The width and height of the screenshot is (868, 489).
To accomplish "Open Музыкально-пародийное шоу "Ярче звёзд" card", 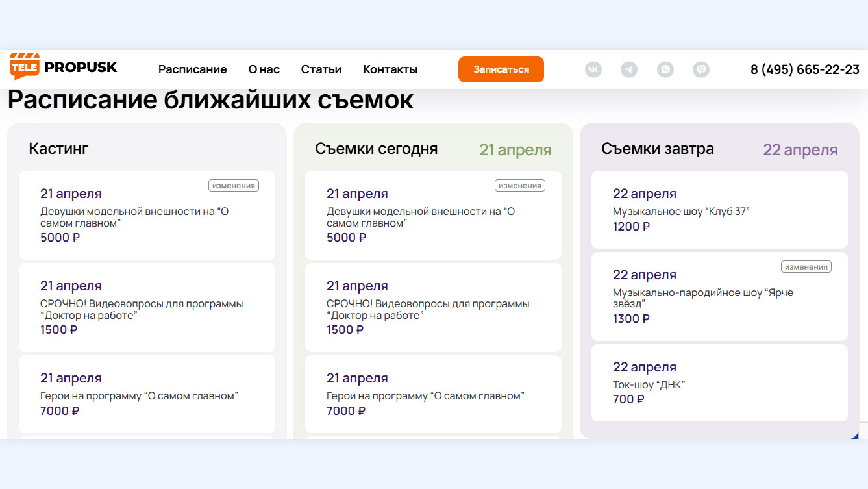I will click(719, 296).
